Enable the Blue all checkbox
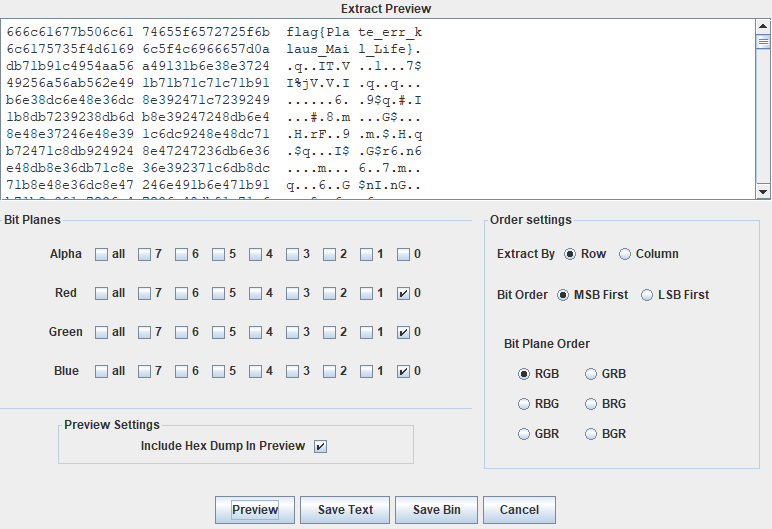The width and height of the screenshot is (772, 529). point(101,371)
